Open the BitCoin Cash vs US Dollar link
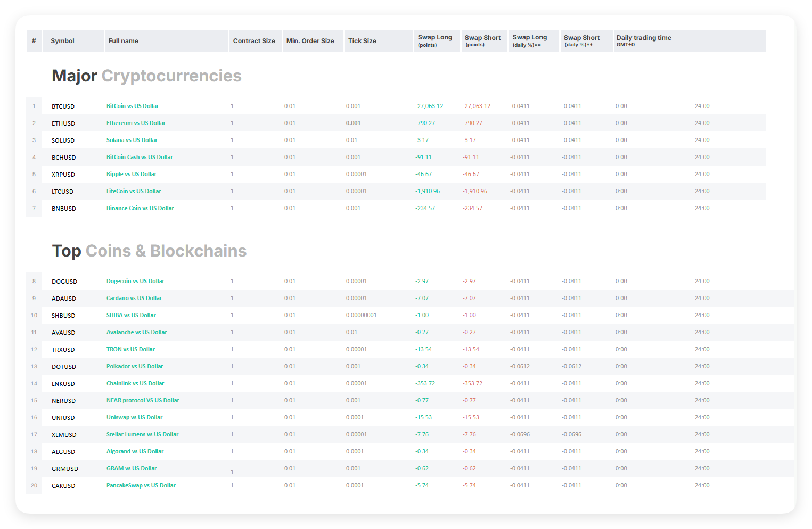 pyautogui.click(x=140, y=157)
